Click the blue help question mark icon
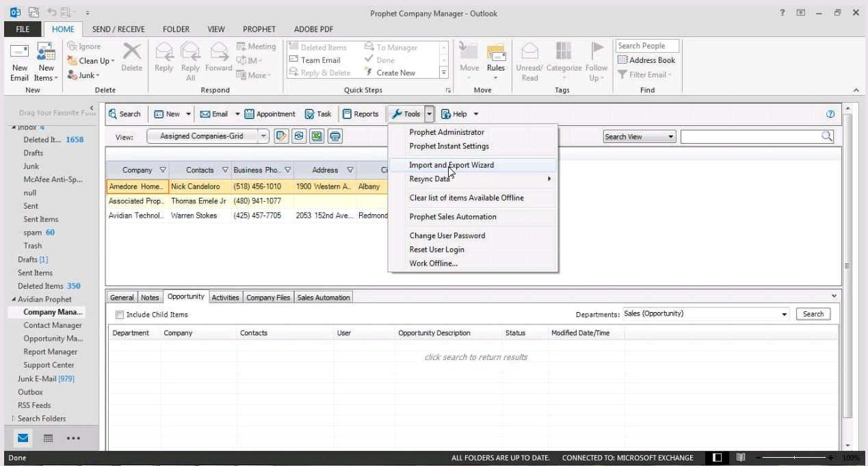The height and width of the screenshot is (466, 868). click(830, 114)
